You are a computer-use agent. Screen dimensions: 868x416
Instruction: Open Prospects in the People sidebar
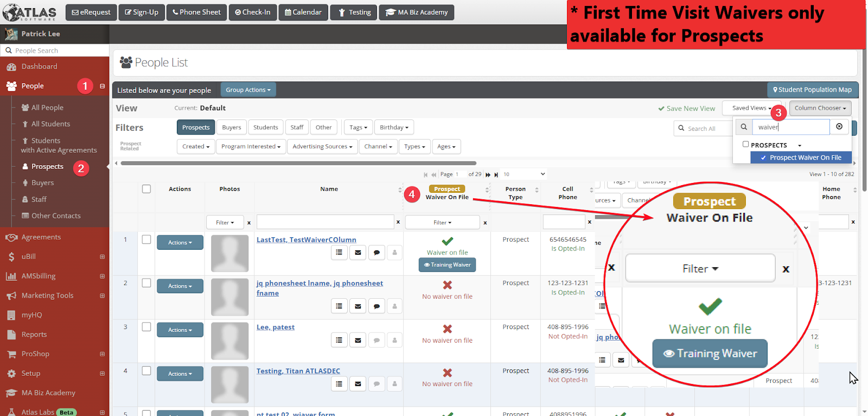[47, 167]
